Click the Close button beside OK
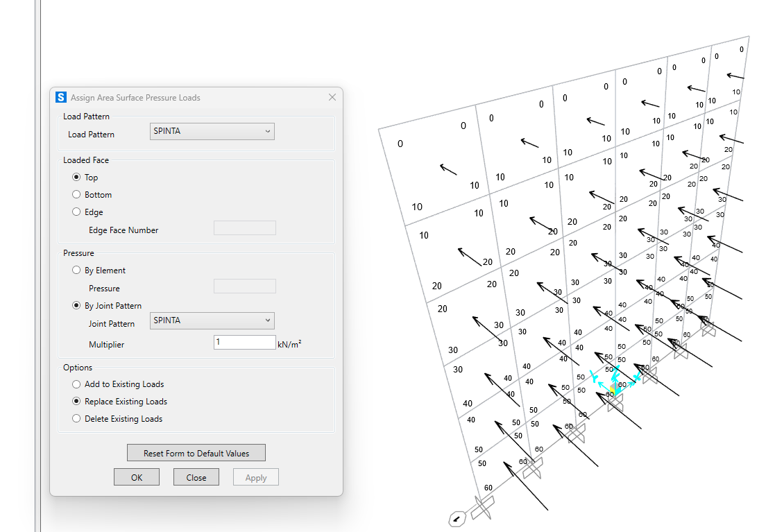775x532 pixels. pos(196,477)
